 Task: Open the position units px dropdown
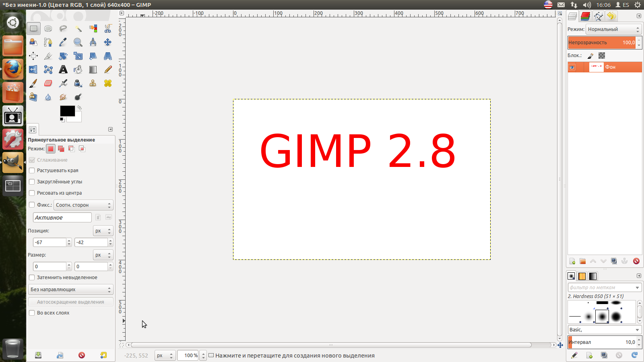point(103,231)
